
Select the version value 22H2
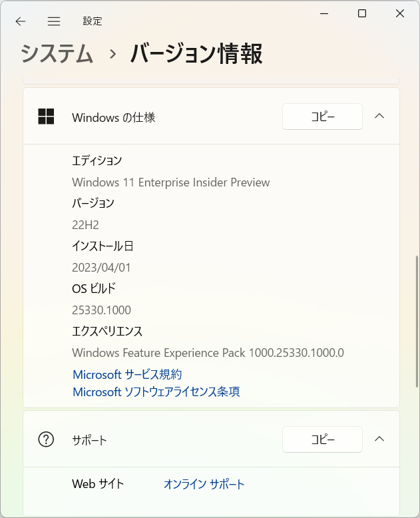pyautogui.click(x=85, y=225)
